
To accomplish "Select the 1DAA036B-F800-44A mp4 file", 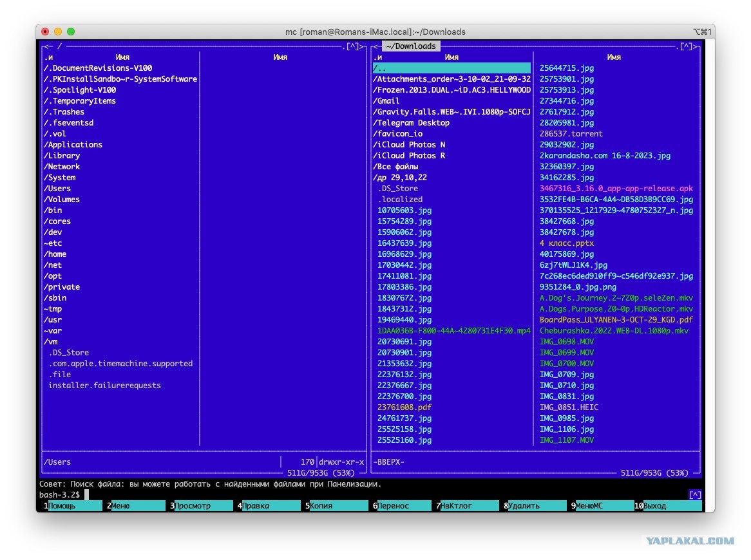I will pyautogui.click(x=454, y=331).
